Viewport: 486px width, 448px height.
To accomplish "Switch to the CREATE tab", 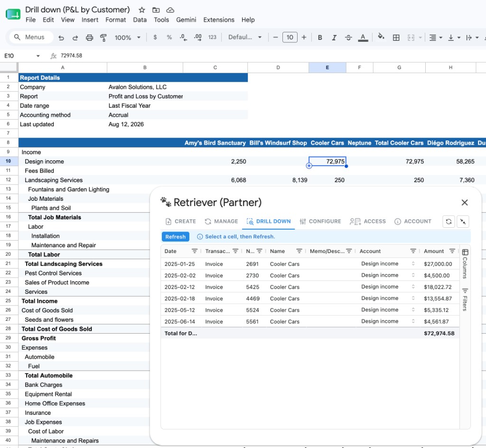I will [181, 221].
